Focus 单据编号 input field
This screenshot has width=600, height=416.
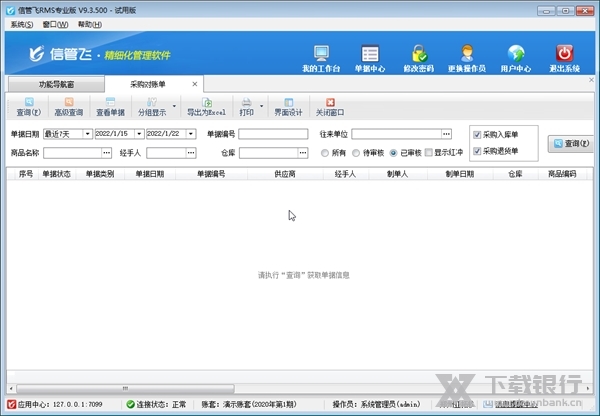click(273, 134)
